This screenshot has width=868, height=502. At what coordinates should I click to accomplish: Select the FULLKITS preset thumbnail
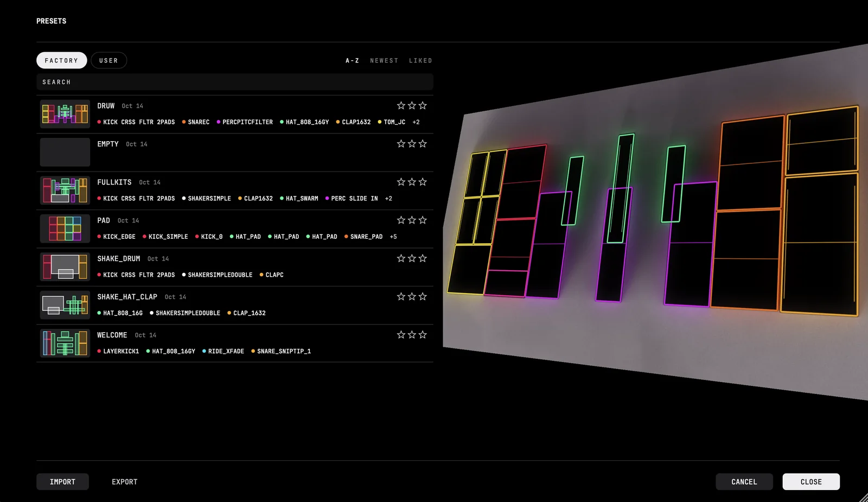(65, 190)
